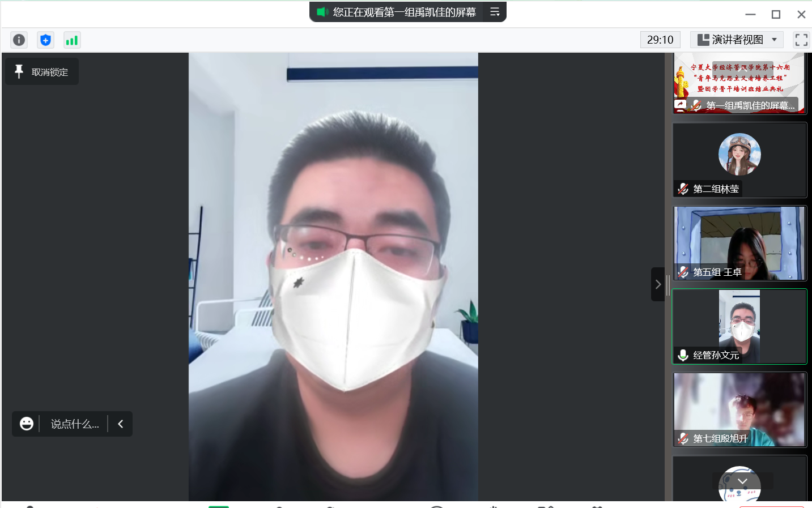Viewport: 812px width, 508px height.
Task: Select the 第五组 王卓 video thumbnail
Action: tap(739, 243)
